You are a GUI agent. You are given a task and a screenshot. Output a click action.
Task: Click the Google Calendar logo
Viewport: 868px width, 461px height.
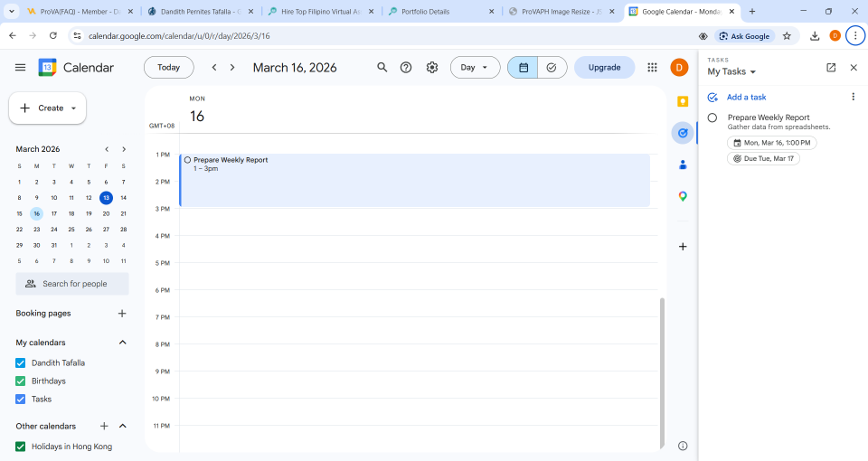pos(48,68)
